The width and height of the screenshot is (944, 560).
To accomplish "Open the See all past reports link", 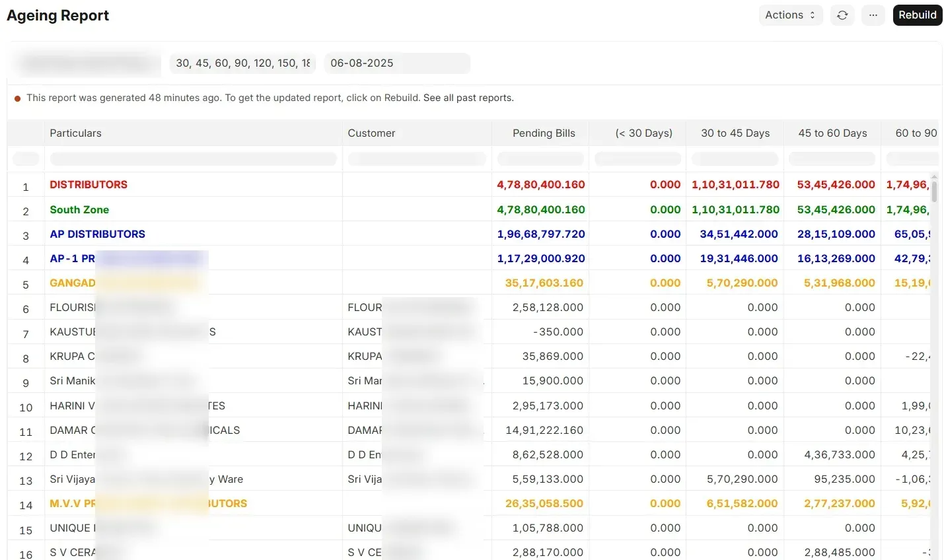I will [x=468, y=98].
